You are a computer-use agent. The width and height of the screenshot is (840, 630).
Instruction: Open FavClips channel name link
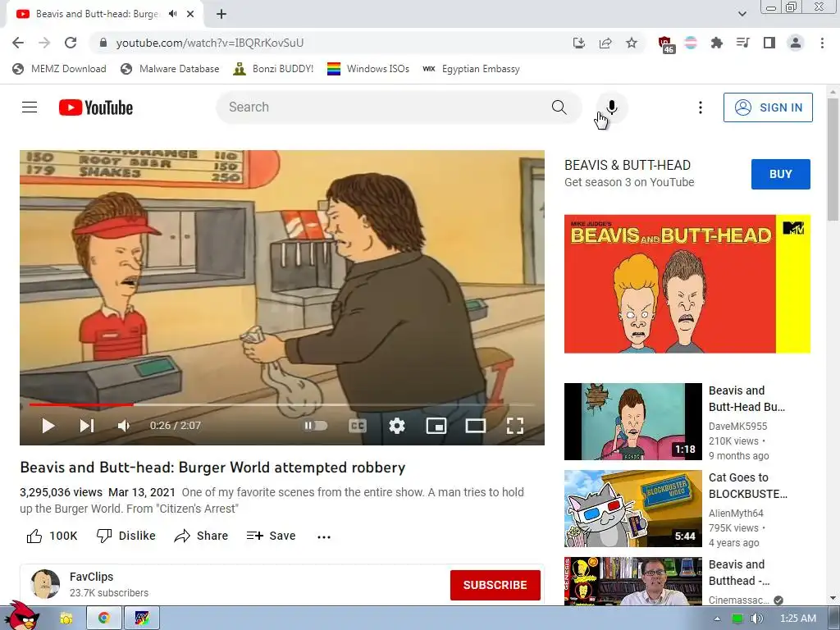[92, 577]
